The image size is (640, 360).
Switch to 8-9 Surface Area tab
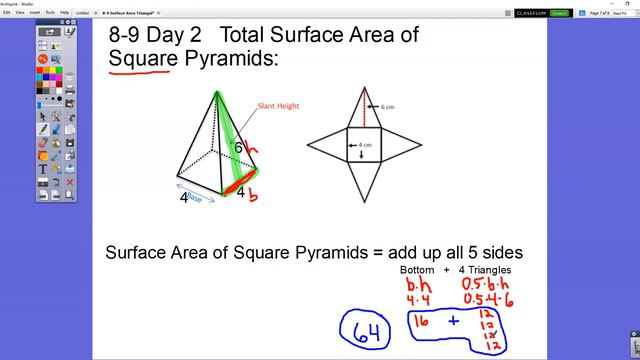(128, 13)
